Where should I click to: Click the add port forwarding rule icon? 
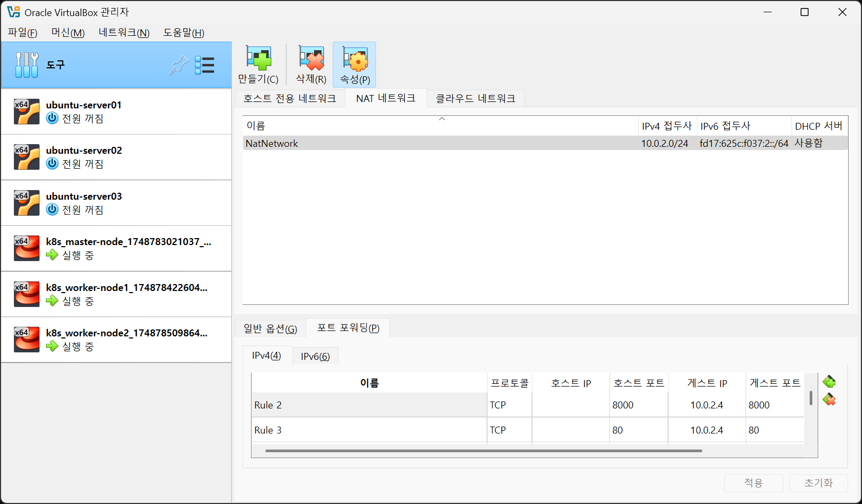(x=829, y=382)
